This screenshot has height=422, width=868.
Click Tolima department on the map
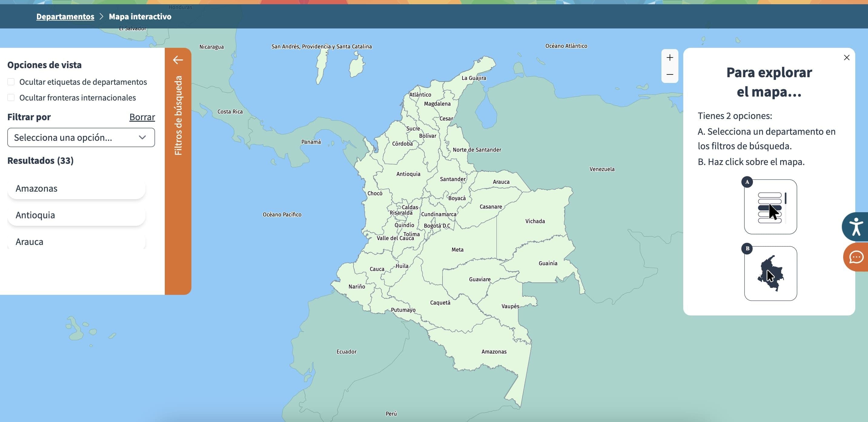tap(411, 234)
